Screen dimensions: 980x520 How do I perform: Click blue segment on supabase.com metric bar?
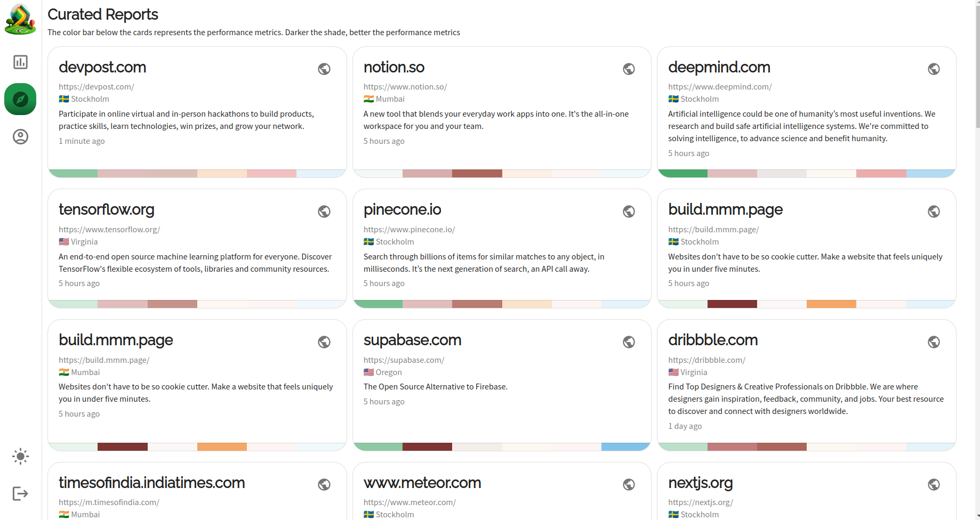pos(625,446)
